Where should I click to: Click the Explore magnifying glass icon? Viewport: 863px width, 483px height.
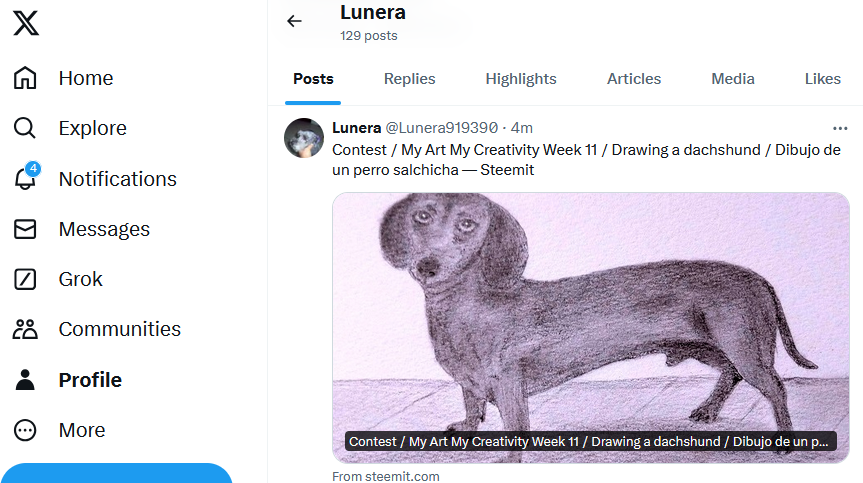pos(25,128)
